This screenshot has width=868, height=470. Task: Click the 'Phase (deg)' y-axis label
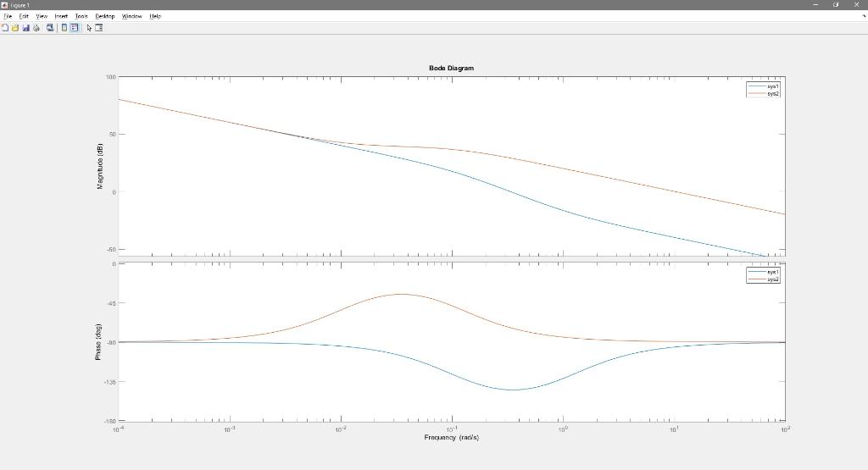click(x=98, y=342)
